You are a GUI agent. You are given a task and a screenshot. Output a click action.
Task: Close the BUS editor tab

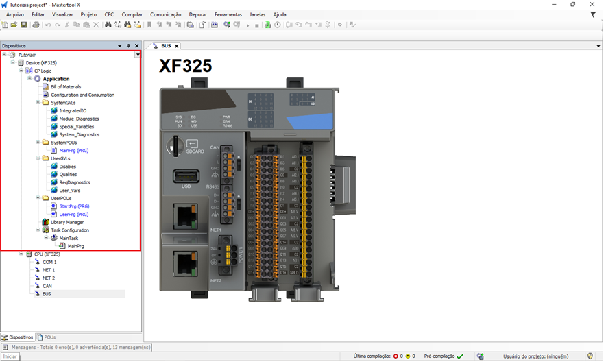(x=176, y=46)
